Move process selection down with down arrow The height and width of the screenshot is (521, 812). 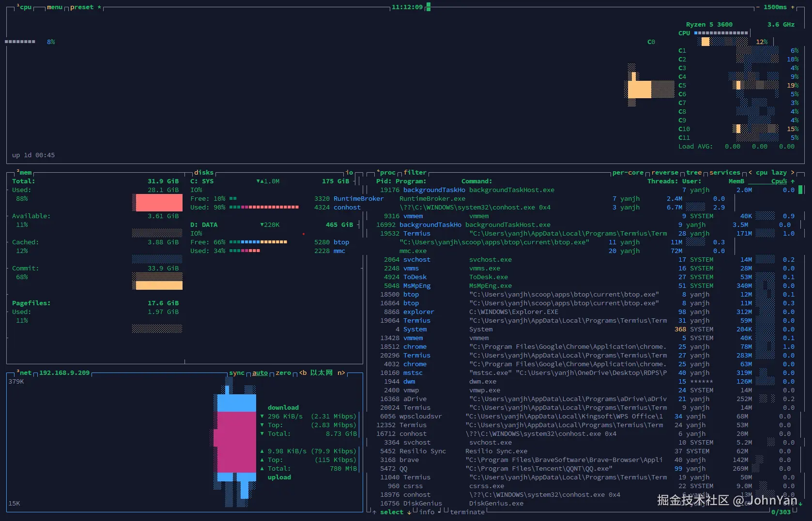[x=409, y=512]
